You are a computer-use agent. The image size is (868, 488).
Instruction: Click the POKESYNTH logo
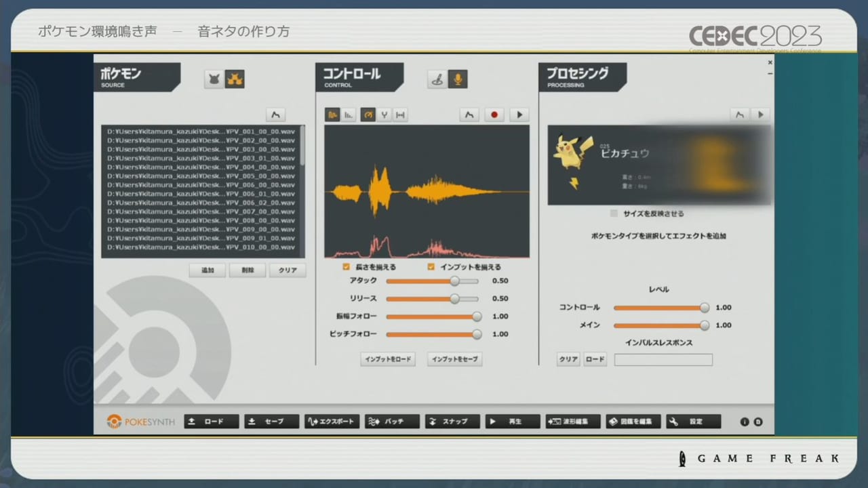(140, 422)
